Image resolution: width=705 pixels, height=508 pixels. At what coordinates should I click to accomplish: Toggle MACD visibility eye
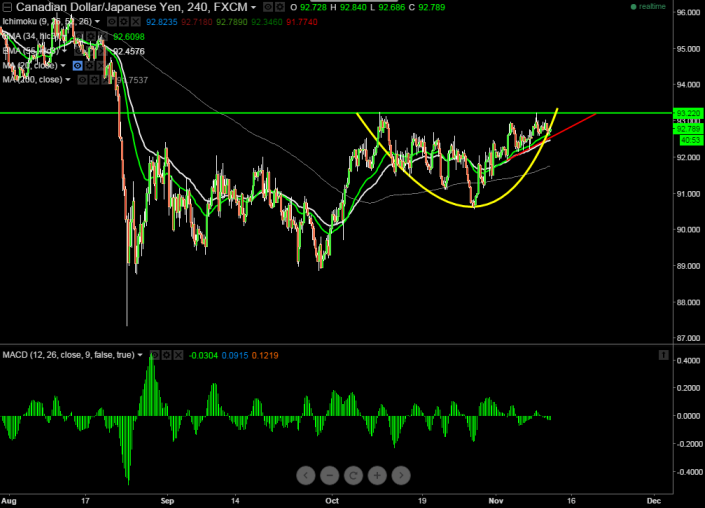click(154, 355)
